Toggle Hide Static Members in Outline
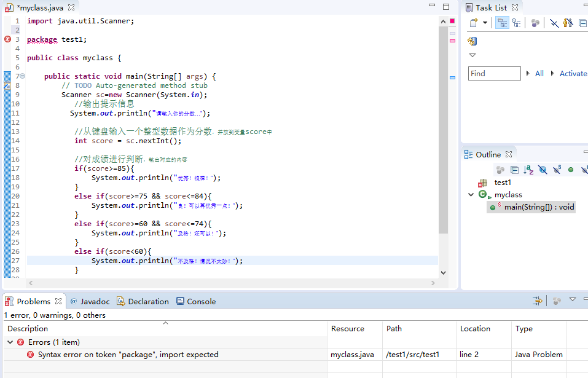Image resolution: width=588 pixels, height=378 pixels. [x=557, y=170]
